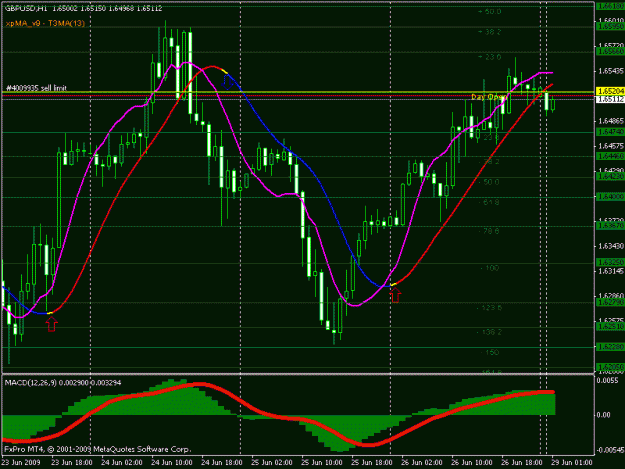Image resolution: width=625 pixels, height=469 pixels.
Task: Click the green 1.63670 price level tag
Action: (x=610, y=226)
